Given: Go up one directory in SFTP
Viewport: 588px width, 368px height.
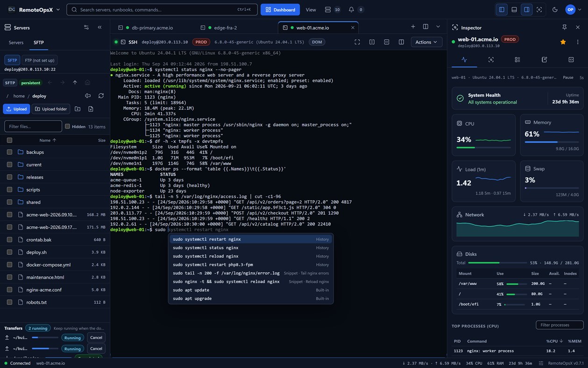Looking at the screenshot, I should [x=75, y=83].
